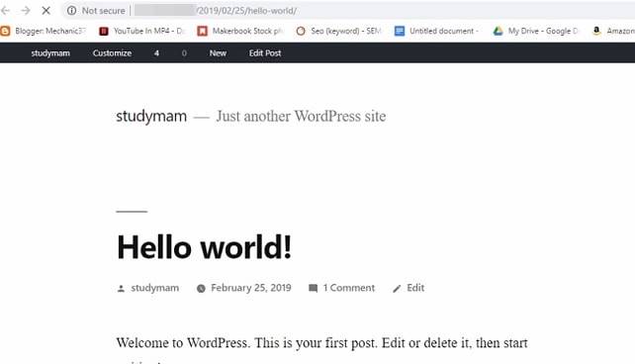The image size is (635, 364).
Task: Open the Amazon bookmark
Action: [613, 31]
